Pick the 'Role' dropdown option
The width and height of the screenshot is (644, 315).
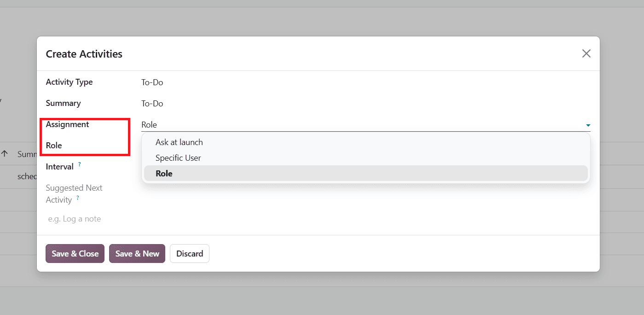coord(366,174)
